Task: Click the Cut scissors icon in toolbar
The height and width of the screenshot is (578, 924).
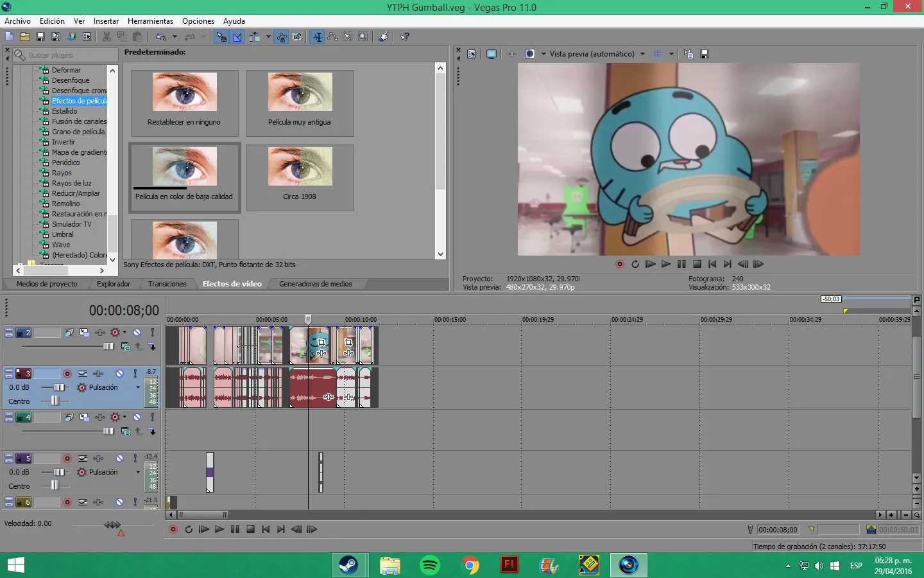Action: (107, 37)
